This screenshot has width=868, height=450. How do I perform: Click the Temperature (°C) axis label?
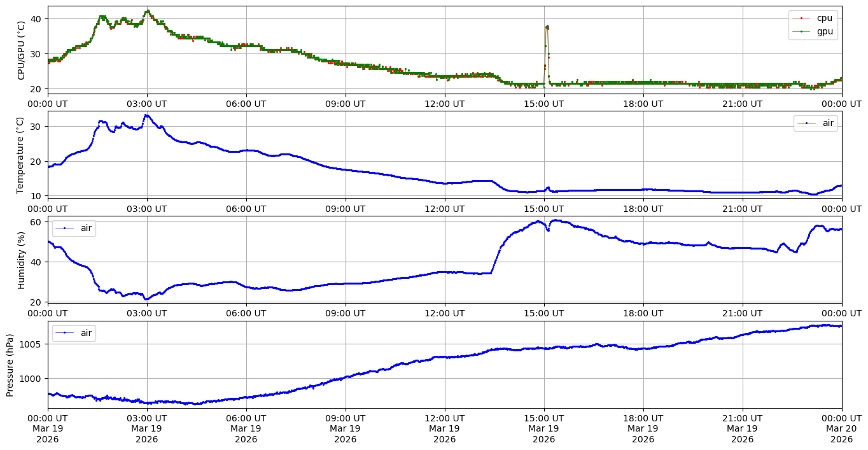pyautogui.click(x=21, y=155)
